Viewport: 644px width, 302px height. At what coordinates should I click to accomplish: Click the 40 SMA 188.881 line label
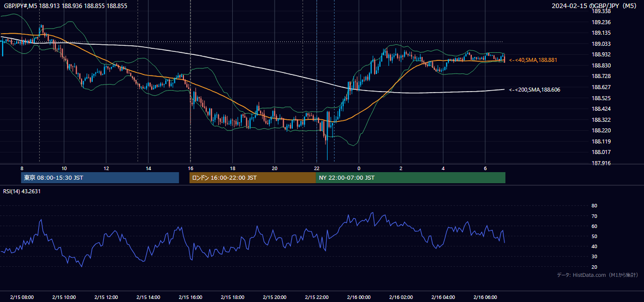533,60
